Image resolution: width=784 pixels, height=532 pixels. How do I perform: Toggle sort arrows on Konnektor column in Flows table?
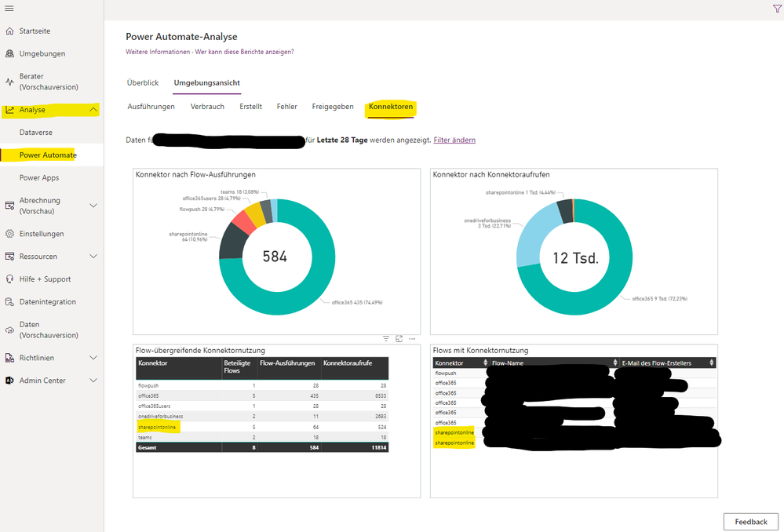485,363
